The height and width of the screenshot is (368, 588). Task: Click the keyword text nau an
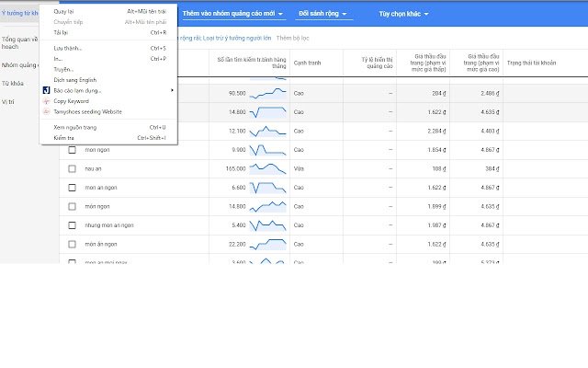click(93, 168)
